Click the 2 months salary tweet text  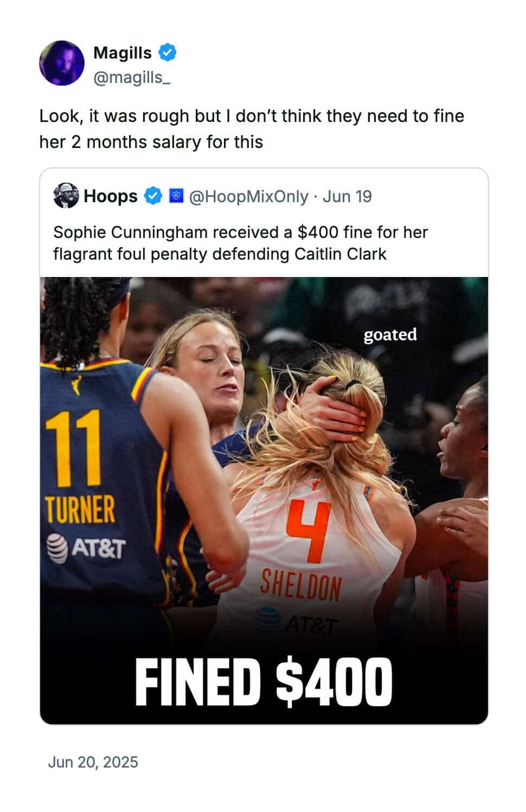[x=252, y=129]
